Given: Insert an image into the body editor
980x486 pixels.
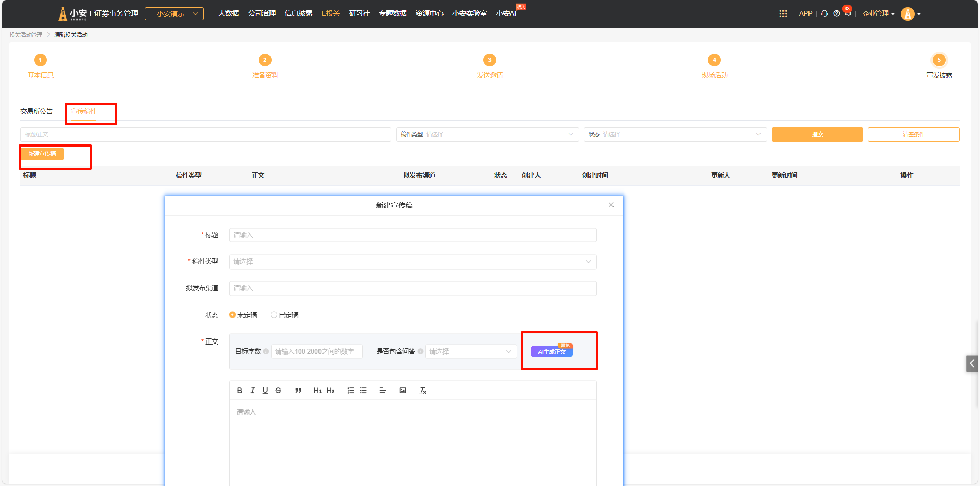Looking at the screenshot, I should click(403, 391).
